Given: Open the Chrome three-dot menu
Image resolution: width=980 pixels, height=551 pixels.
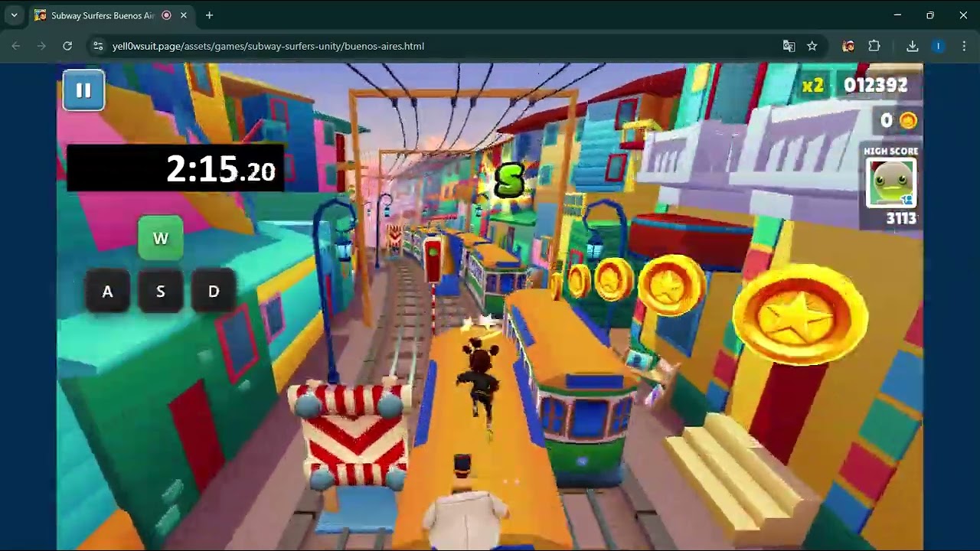Looking at the screenshot, I should (x=964, y=46).
